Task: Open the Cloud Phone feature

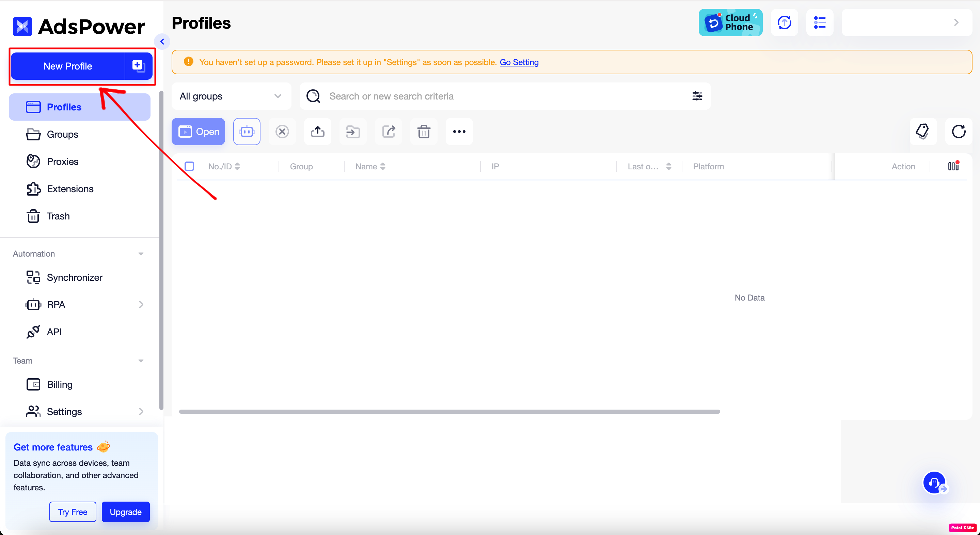Action: [730, 22]
